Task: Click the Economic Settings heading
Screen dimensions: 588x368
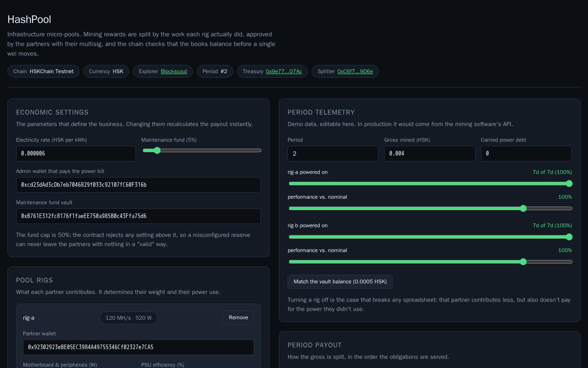Action: [52, 112]
